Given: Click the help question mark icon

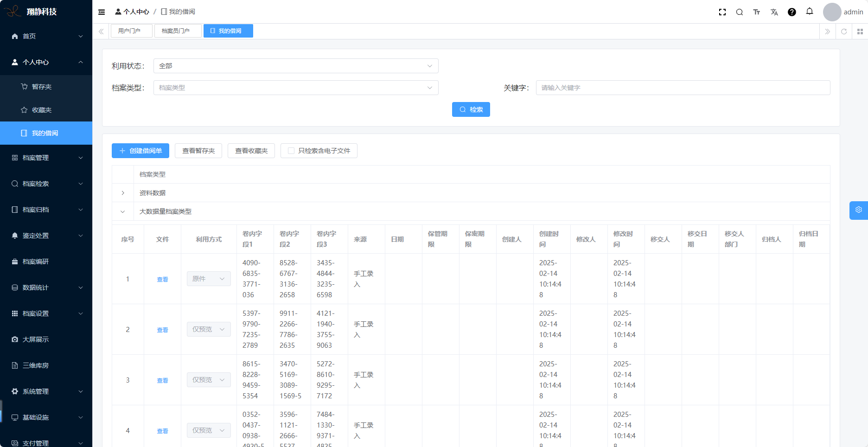Looking at the screenshot, I should [792, 12].
